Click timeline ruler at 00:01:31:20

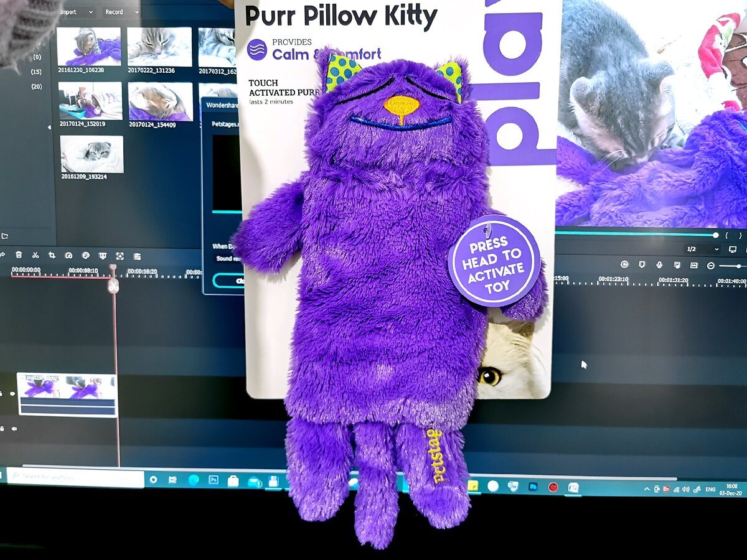coord(674,280)
